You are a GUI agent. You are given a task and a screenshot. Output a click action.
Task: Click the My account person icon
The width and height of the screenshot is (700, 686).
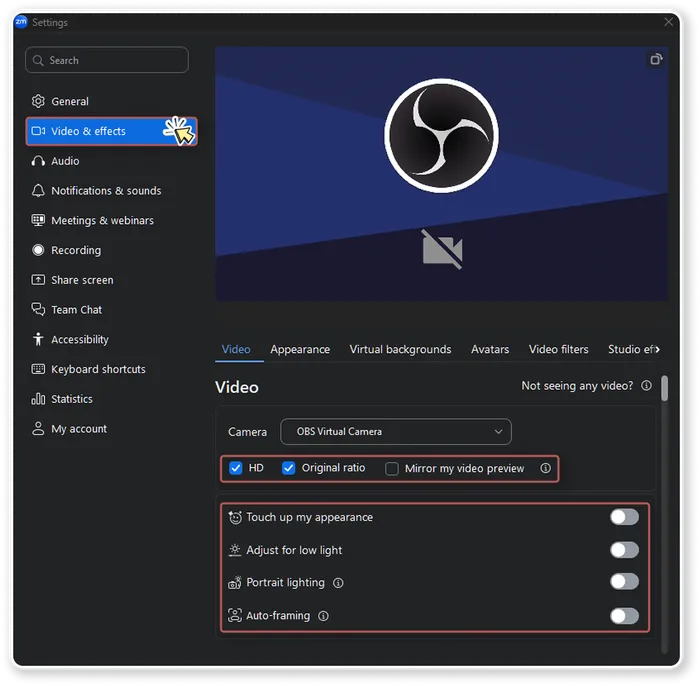pos(38,428)
